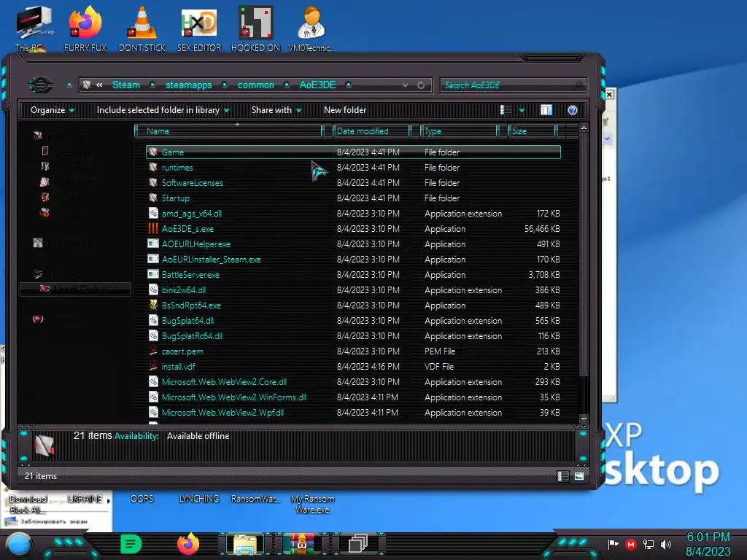This screenshot has height=560, width=747.
Task: Toggle the preview pane icon
Action: pyautogui.click(x=546, y=110)
